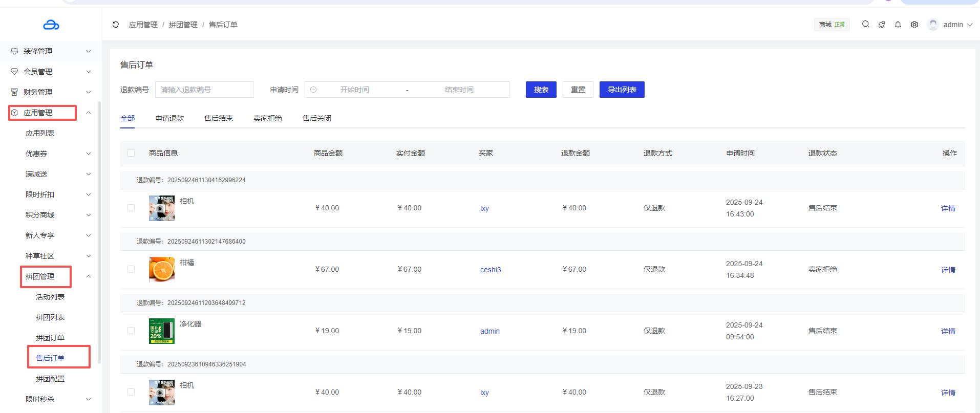Screen dimensions: 980x413
Task: Check the box for the 柑橘 refund row
Action: [x=131, y=269]
